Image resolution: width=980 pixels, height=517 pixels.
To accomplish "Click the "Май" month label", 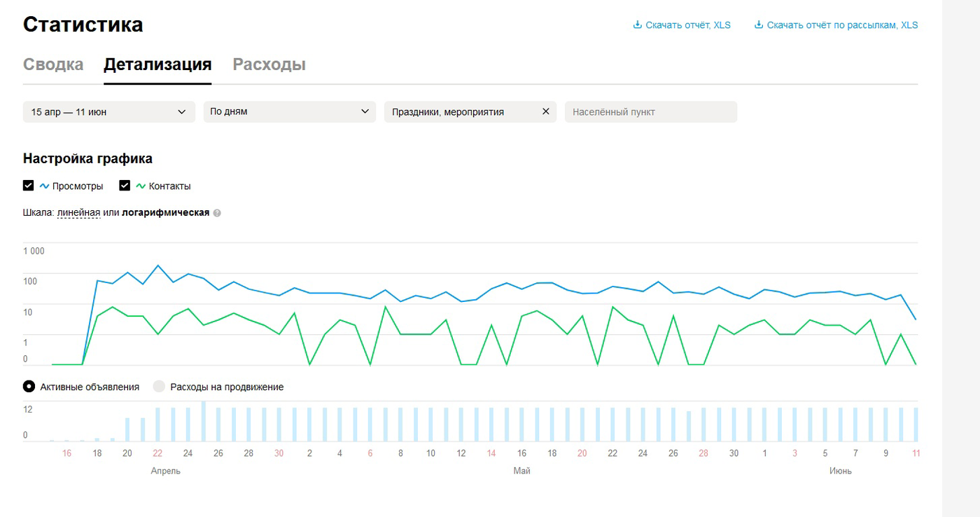I will [x=521, y=471].
